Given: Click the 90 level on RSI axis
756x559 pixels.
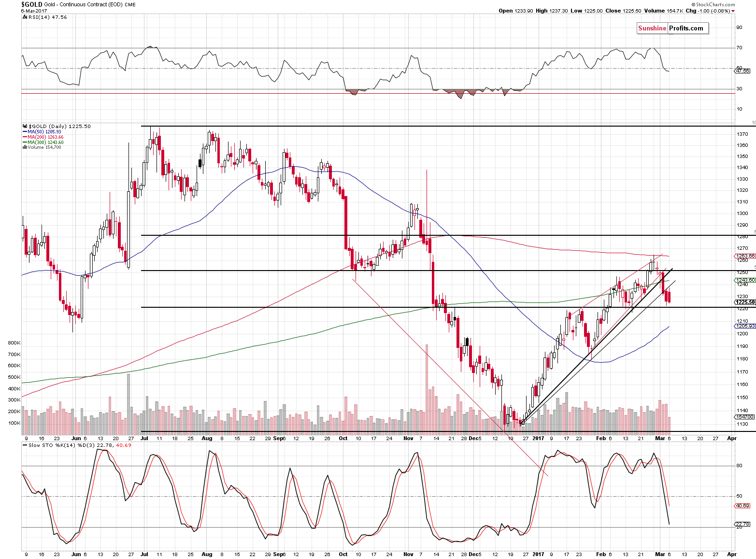Looking at the screenshot, I should click(x=740, y=28).
